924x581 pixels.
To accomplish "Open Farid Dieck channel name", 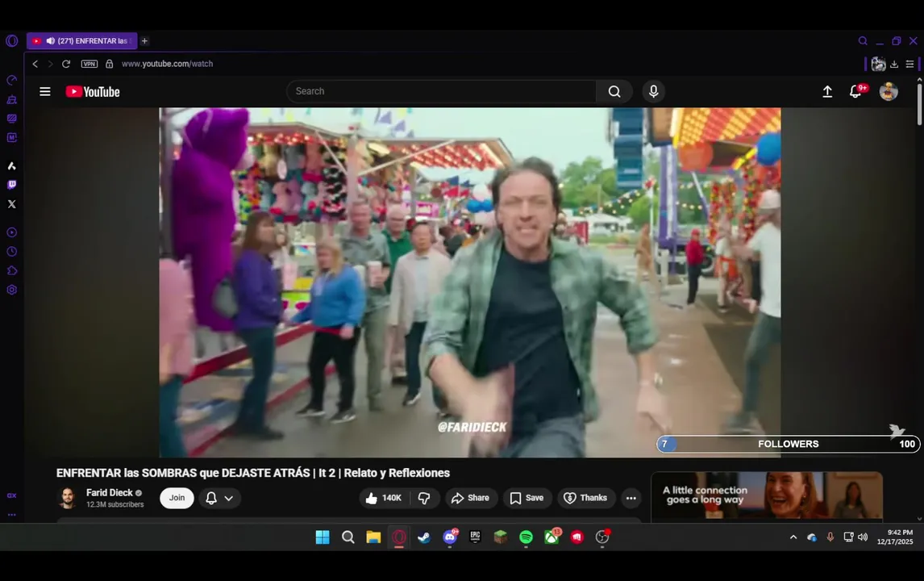I will pyautogui.click(x=109, y=492).
